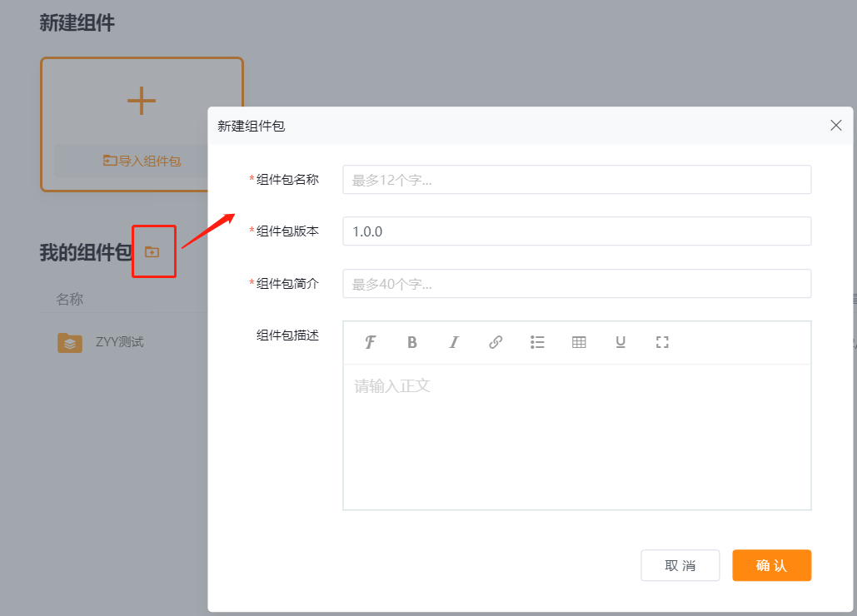Focus the 组件包名称 input field
Image resolution: width=857 pixels, height=616 pixels.
click(576, 180)
